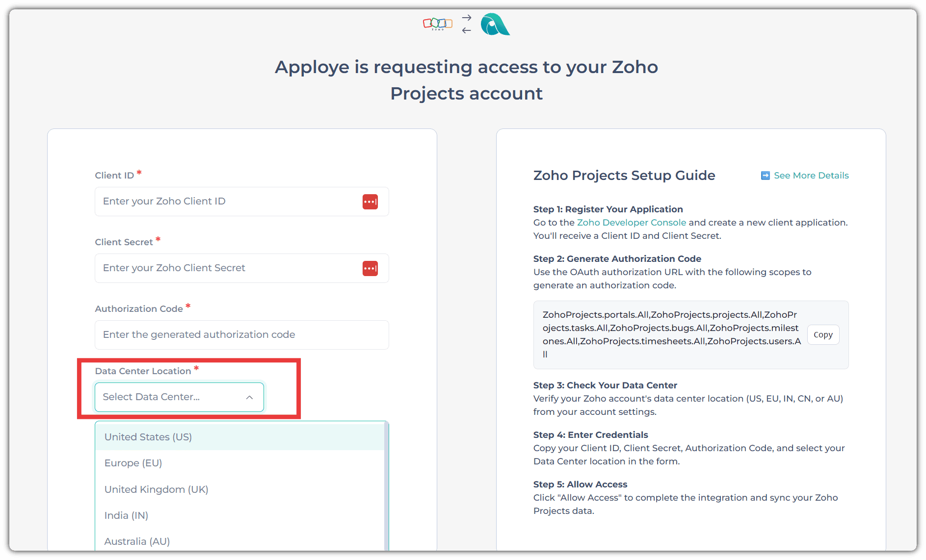This screenshot has width=926, height=560.
Task: Select United States (US) option
Action: tap(148, 437)
